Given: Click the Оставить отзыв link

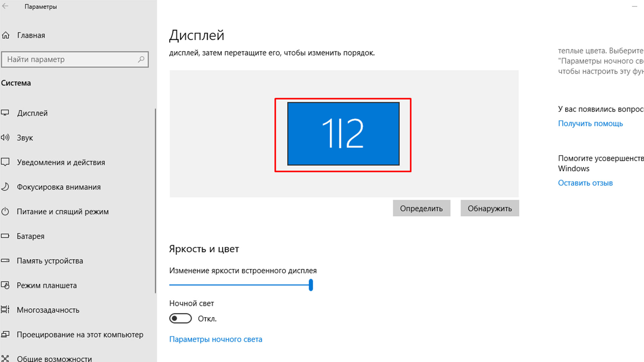Looking at the screenshot, I should [585, 183].
